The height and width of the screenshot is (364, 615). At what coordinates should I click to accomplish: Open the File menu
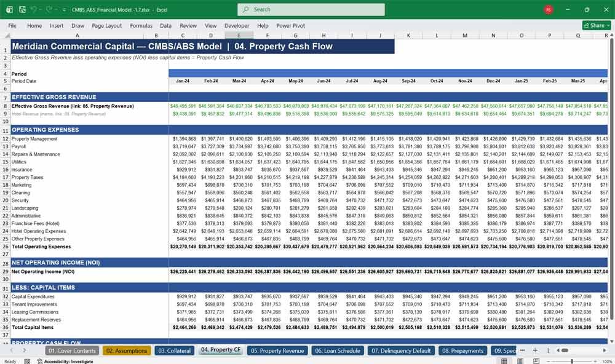coord(12,25)
